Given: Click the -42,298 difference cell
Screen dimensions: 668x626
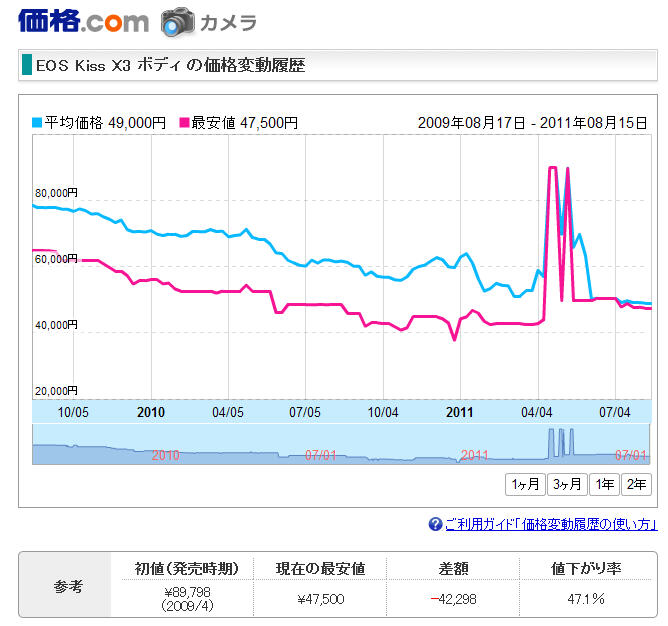Looking at the screenshot, I should 453,599.
